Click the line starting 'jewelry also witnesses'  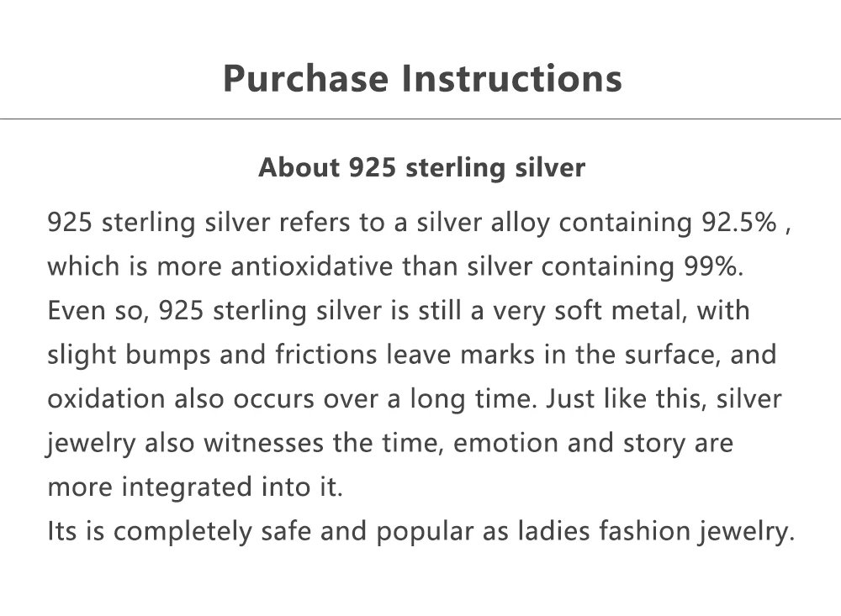pyautogui.click(x=390, y=444)
